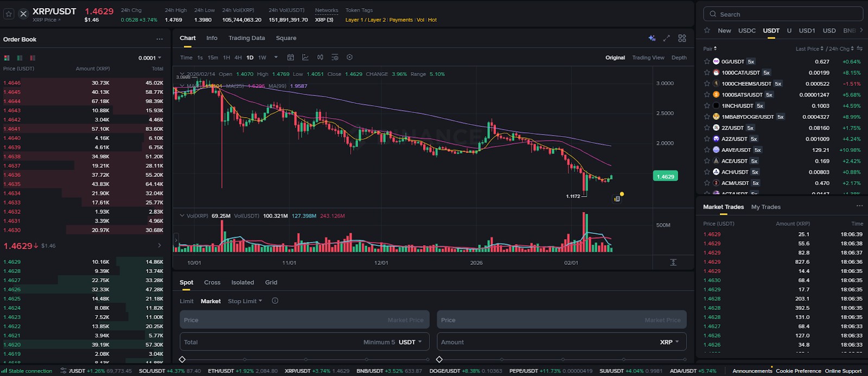The width and height of the screenshot is (868, 376).
Task: Open Order Book more options menu
Action: 159,39
